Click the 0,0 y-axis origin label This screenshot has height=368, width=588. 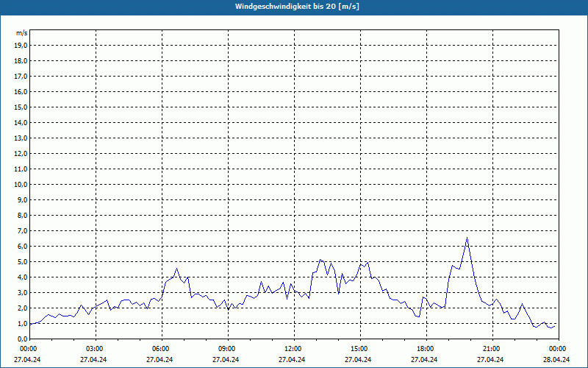(x=21, y=339)
